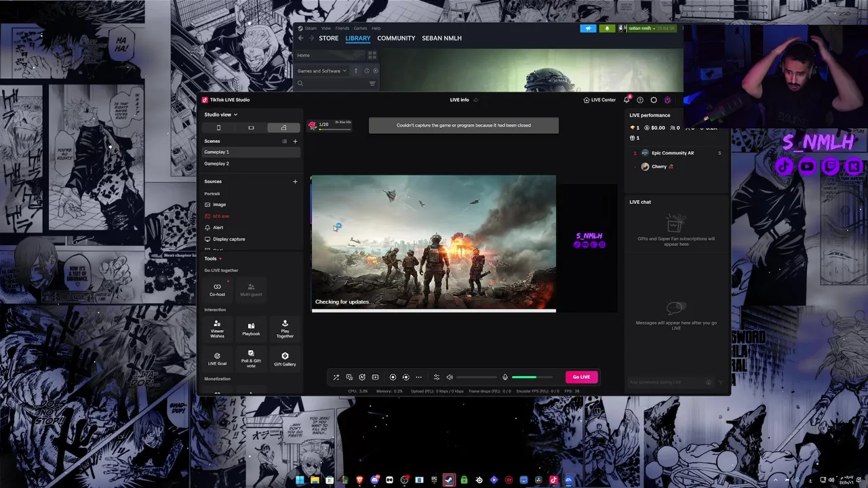Click the Cherry viewer entry
Image resolution: width=868 pixels, height=488 pixels.
[x=677, y=167]
